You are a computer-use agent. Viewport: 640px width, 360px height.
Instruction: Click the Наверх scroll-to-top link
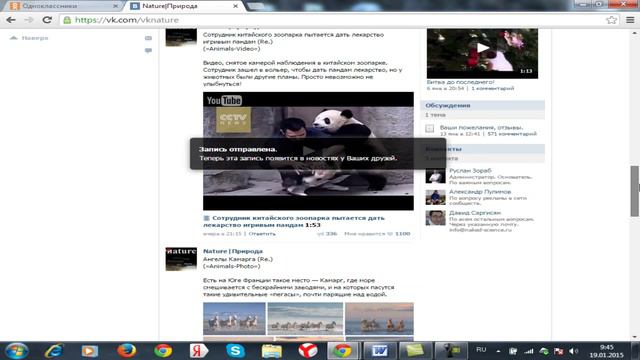29,38
